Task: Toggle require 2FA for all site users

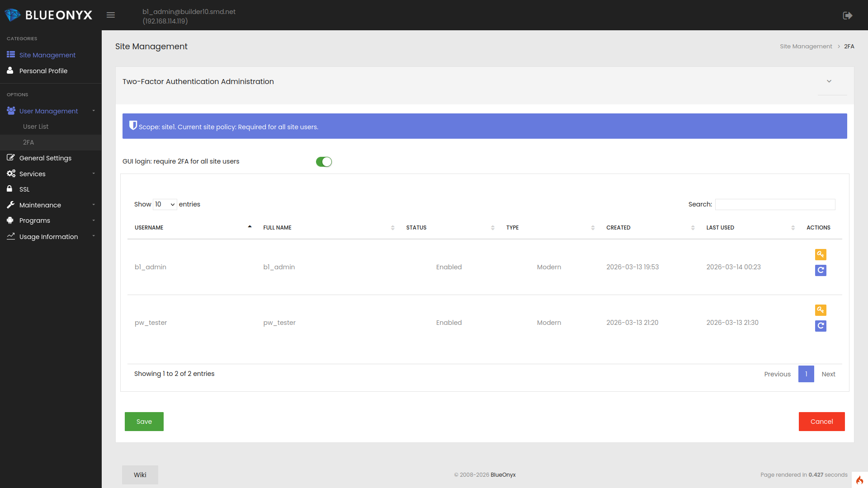Action: tap(324, 162)
